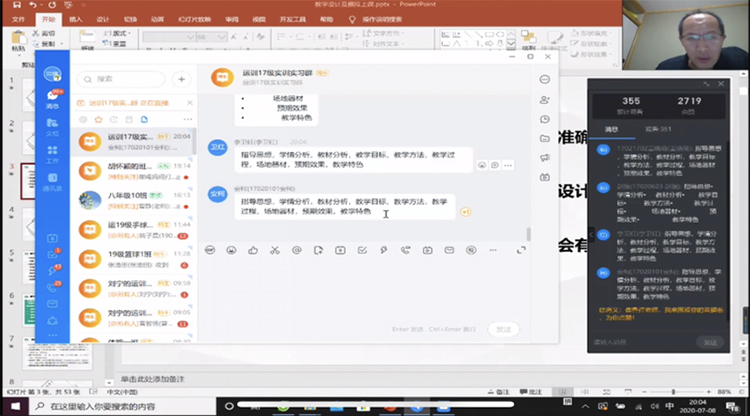This screenshot has height=416, width=750.
Task: Click the 搜索 search field in chat app
Action: 125,79
